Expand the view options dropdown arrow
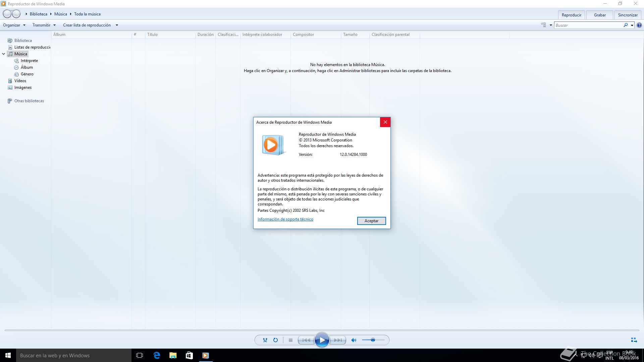Viewport: 644px width, 362px height. click(551, 25)
